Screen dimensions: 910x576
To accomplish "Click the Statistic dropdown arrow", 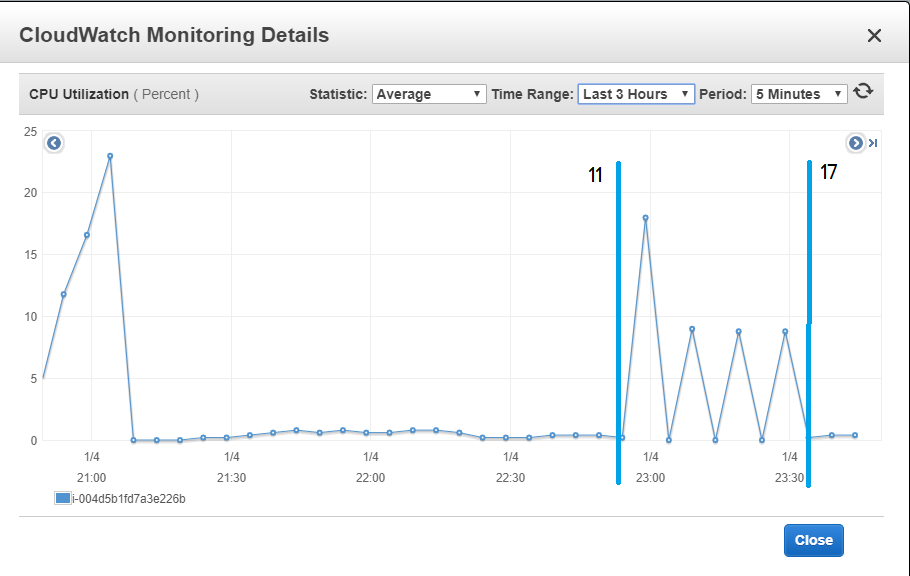I will [x=477, y=93].
